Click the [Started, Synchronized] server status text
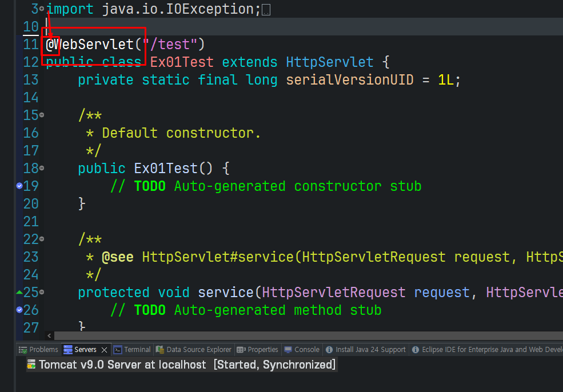Screen dimensions: 563x392 tap(275, 365)
